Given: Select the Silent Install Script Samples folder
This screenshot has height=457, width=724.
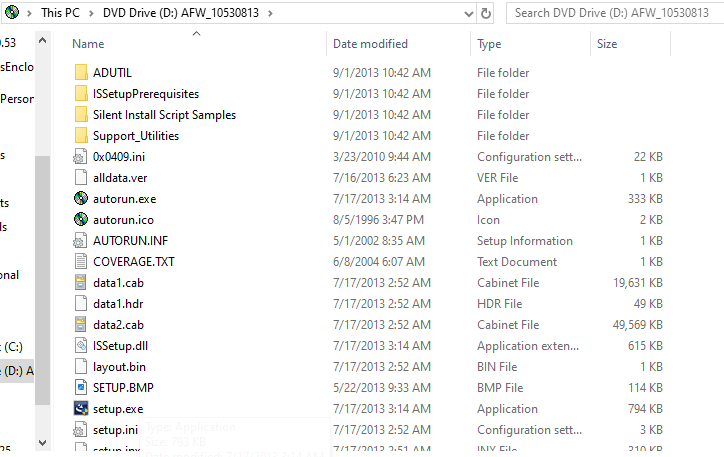Looking at the screenshot, I should (164, 114).
